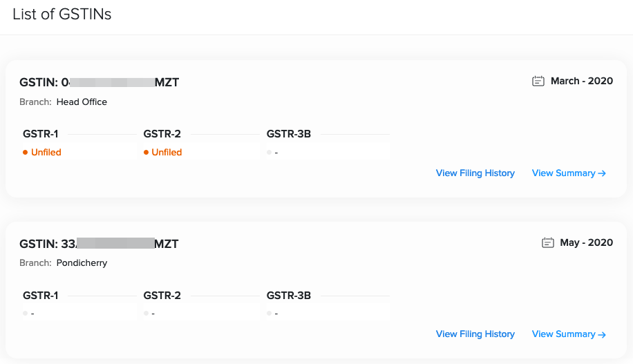Click Unfiled status under Head Office GSTR-2
This screenshot has width=633, height=364.
click(167, 153)
